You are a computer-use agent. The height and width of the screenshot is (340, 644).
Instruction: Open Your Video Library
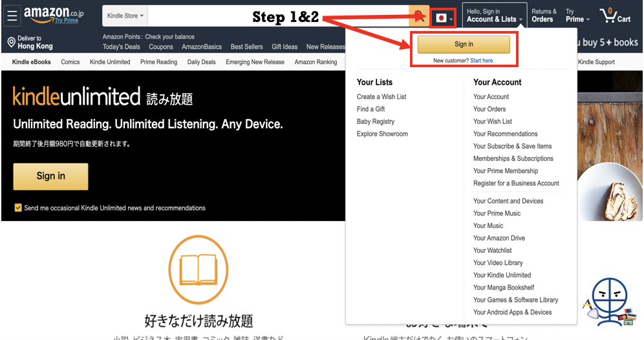(498, 263)
